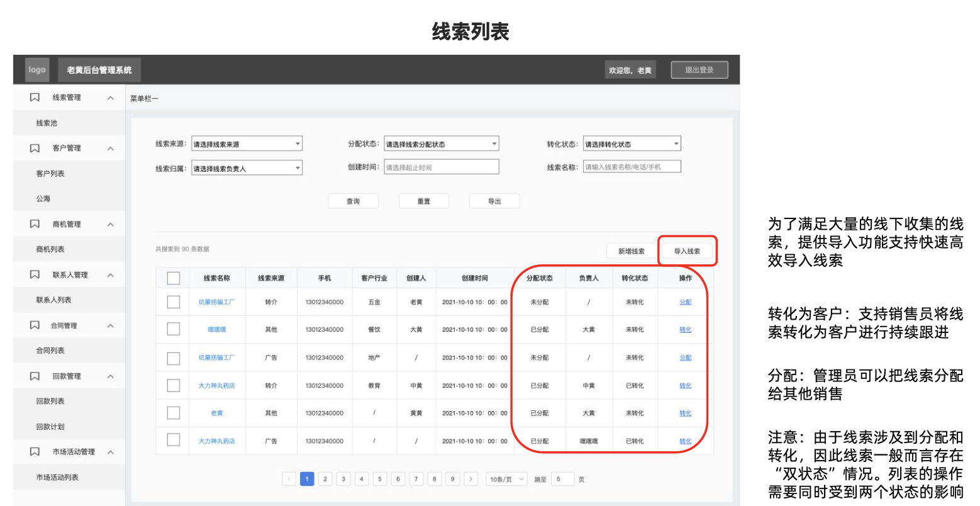Check the row for 嘿嘿嘿
This screenshot has height=506, width=980.
[x=174, y=329]
